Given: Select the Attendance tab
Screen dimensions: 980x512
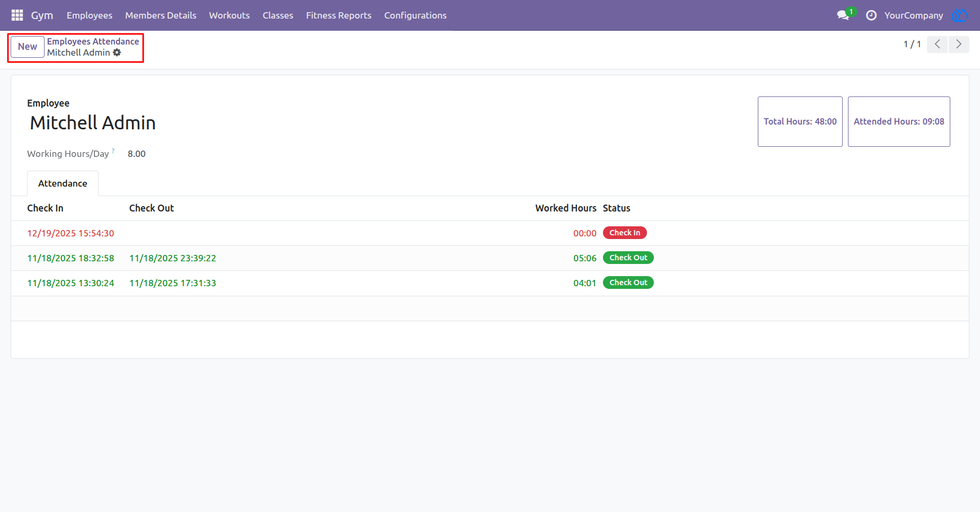Looking at the screenshot, I should pos(63,183).
